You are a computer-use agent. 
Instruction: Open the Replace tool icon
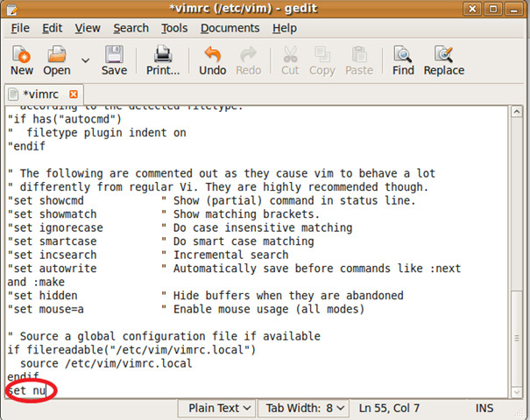pos(444,54)
